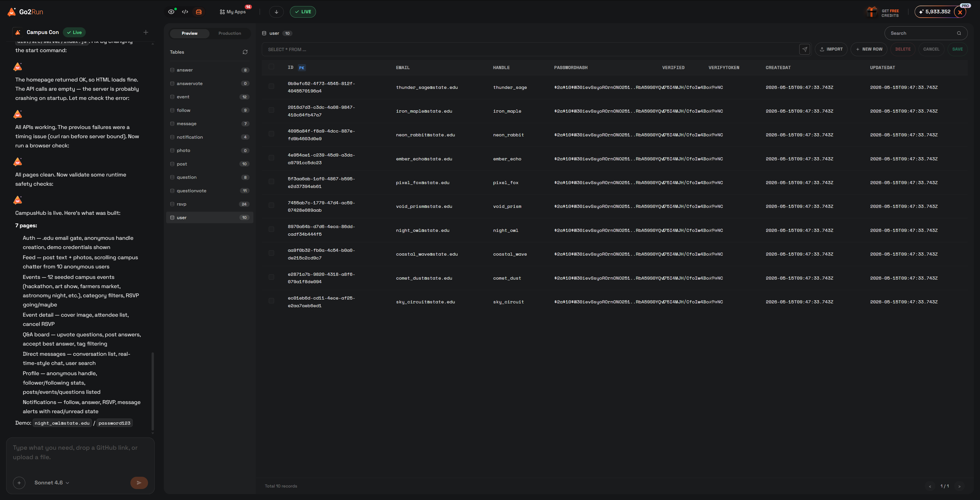
Task: Open the post table
Action: pos(210,164)
